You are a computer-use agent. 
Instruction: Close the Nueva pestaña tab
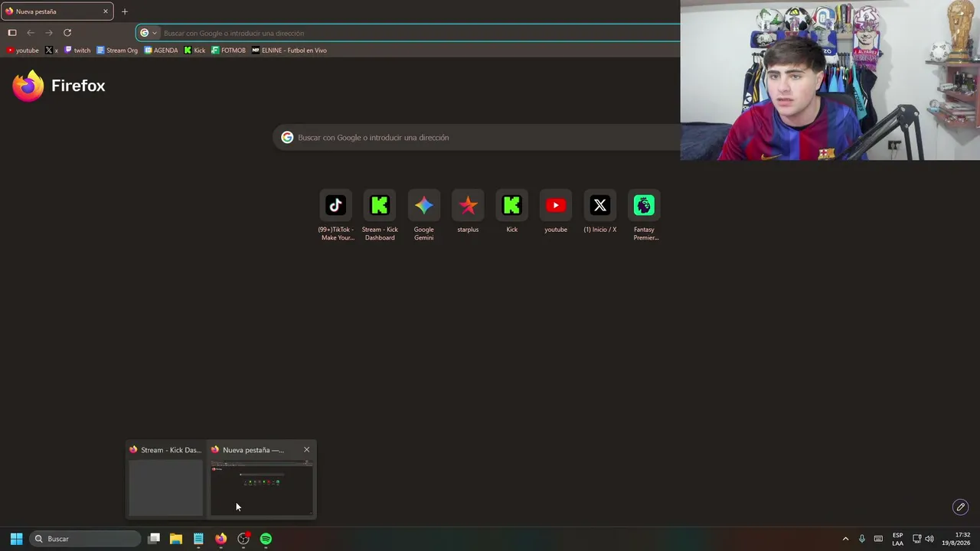pyautogui.click(x=106, y=11)
